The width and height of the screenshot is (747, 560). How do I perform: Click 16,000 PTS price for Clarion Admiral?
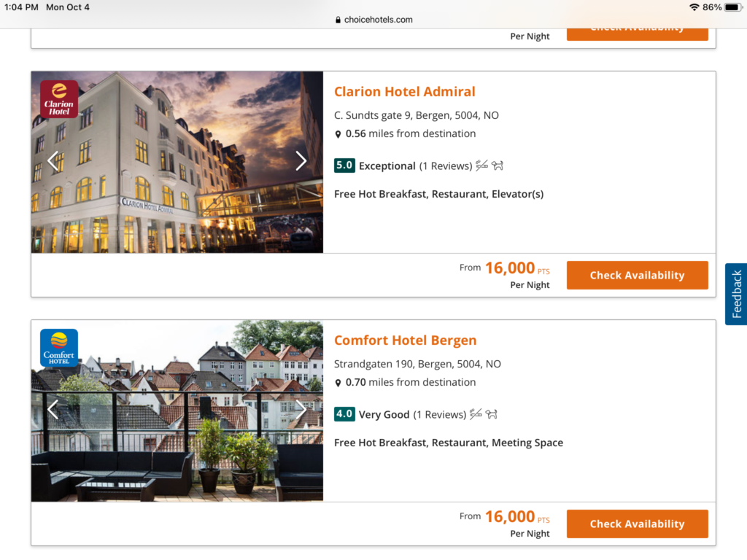coord(517,268)
